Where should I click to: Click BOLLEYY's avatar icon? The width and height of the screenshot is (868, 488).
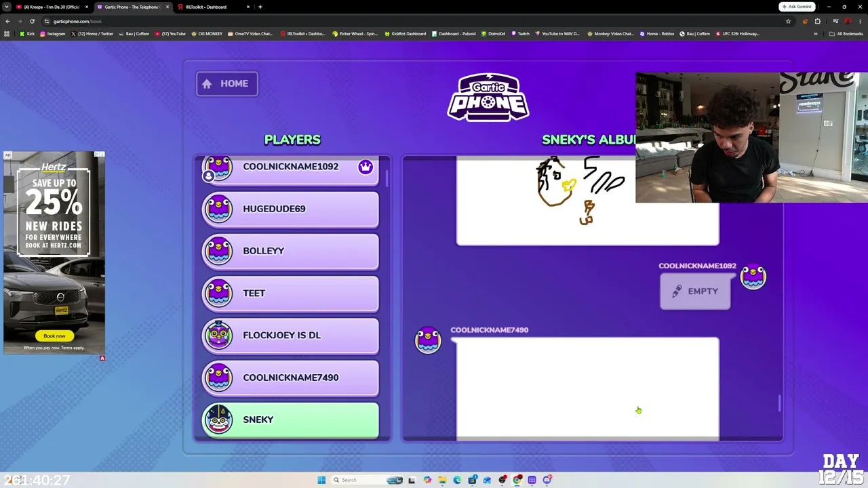218,251
